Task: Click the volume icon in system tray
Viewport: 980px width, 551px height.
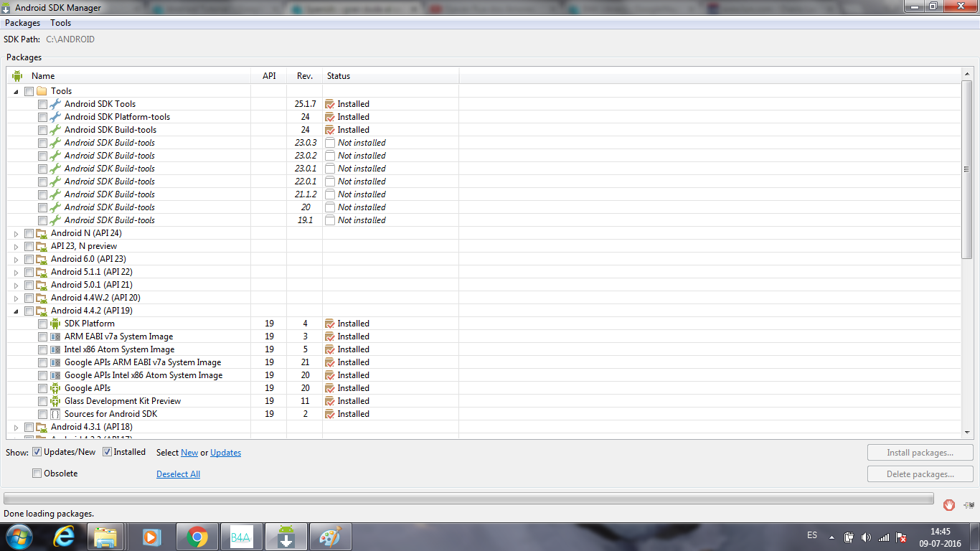Action: tap(866, 537)
